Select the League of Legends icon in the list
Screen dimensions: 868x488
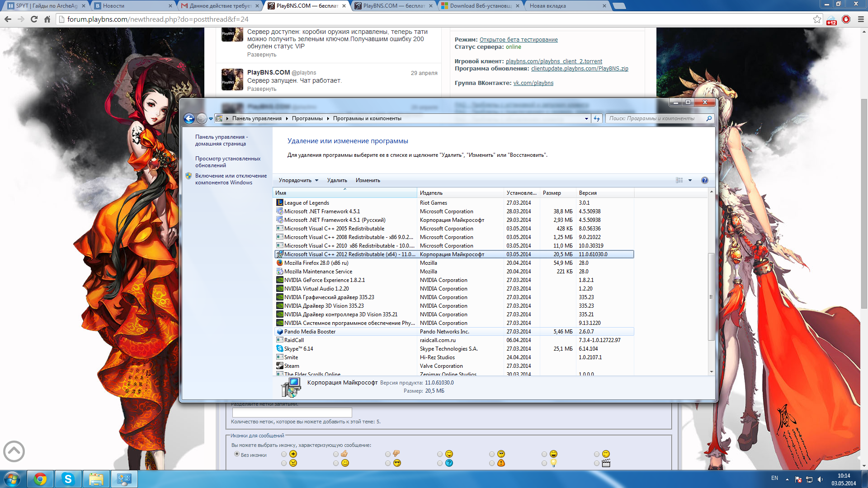pyautogui.click(x=280, y=202)
